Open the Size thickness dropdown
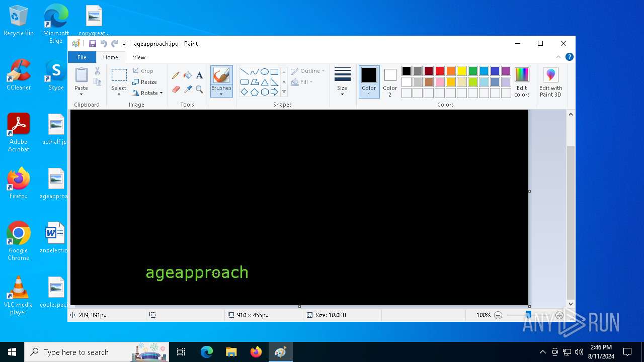The height and width of the screenshot is (362, 644). click(342, 82)
